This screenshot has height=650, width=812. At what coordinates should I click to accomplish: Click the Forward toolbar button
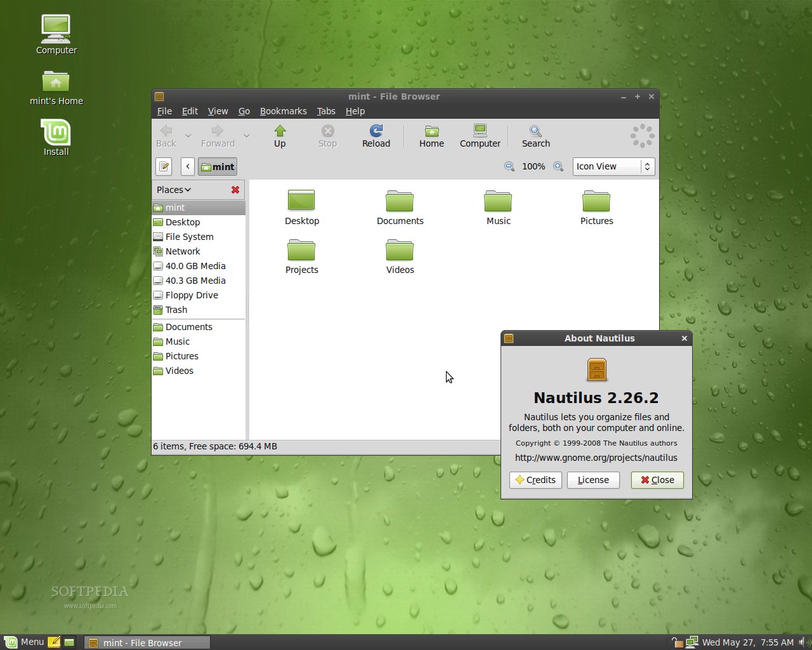[218, 136]
